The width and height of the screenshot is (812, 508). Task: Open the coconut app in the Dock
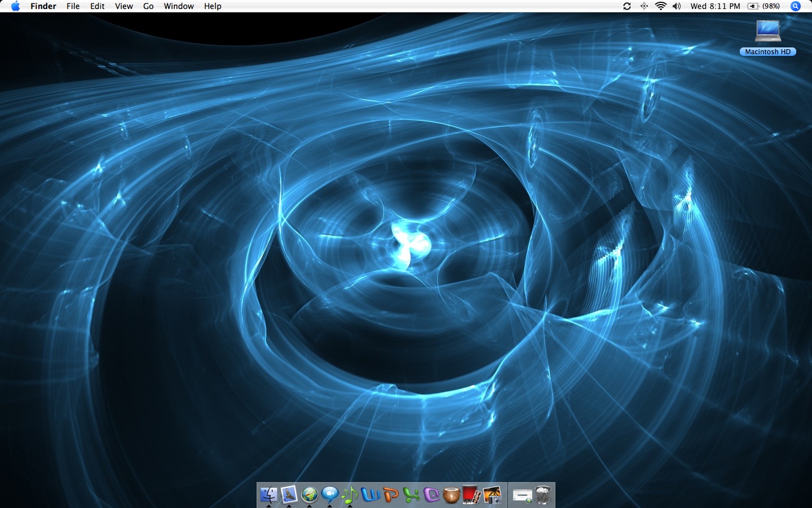pyautogui.click(x=452, y=495)
